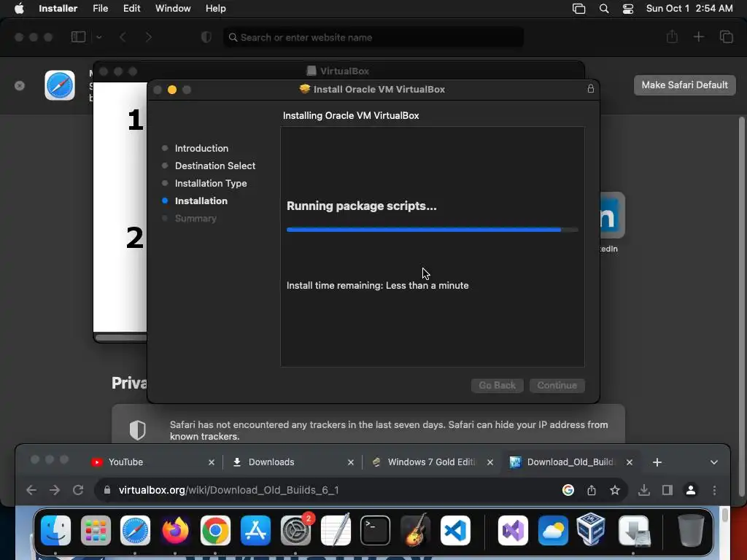
Task: Open the Installer menu in menu bar
Action: [58, 8]
